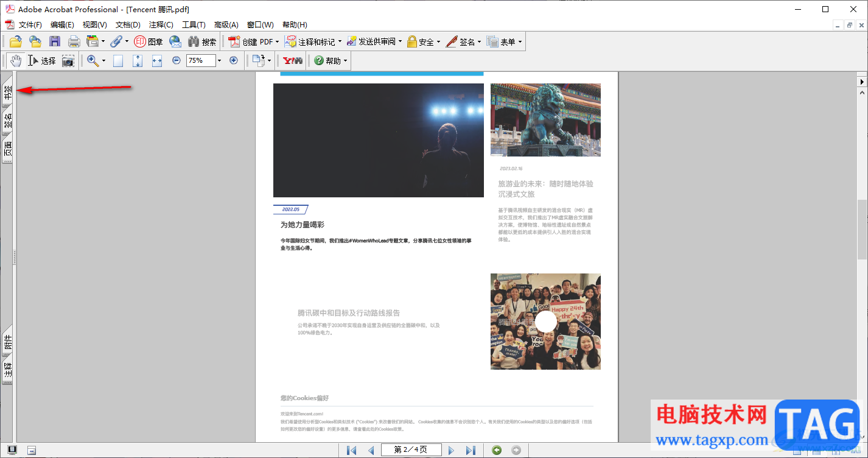Select the Hand tool

click(x=16, y=60)
